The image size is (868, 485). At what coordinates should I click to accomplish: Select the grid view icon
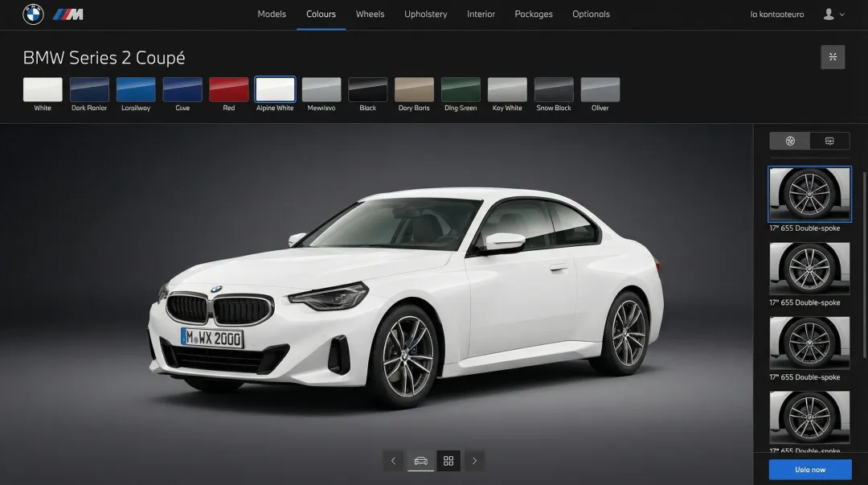[448, 461]
